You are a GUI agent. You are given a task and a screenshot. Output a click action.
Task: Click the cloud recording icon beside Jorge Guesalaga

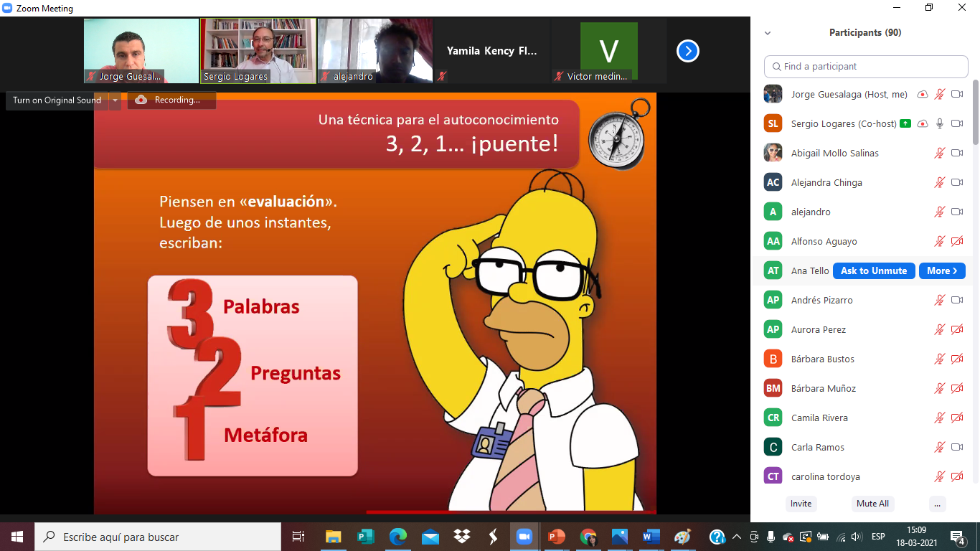(x=923, y=94)
